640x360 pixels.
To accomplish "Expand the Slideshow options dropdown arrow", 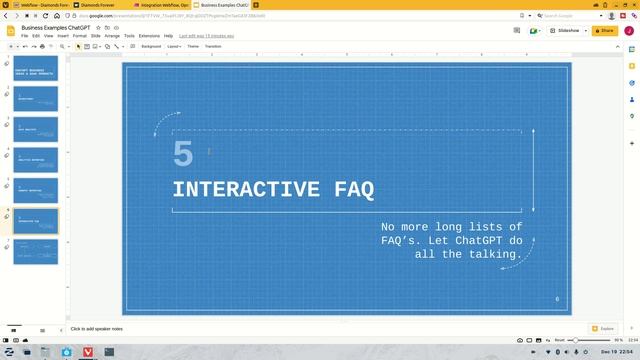I will click(586, 31).
